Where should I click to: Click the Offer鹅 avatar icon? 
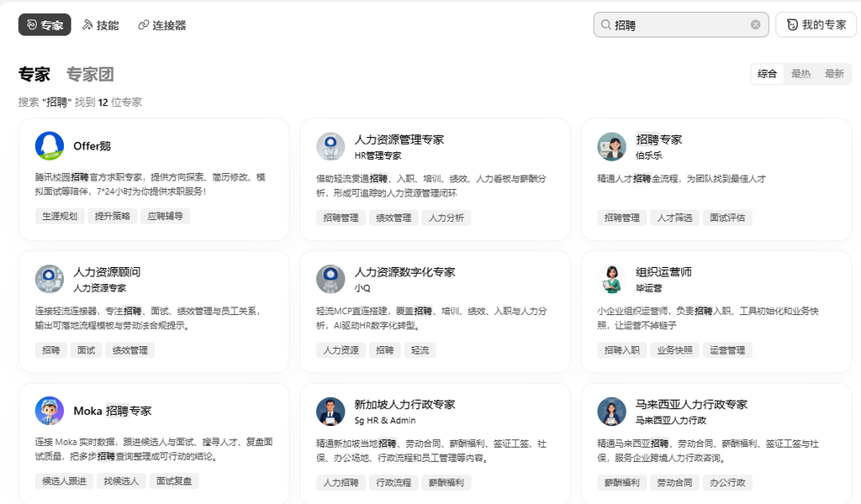(x=50, y=146)
